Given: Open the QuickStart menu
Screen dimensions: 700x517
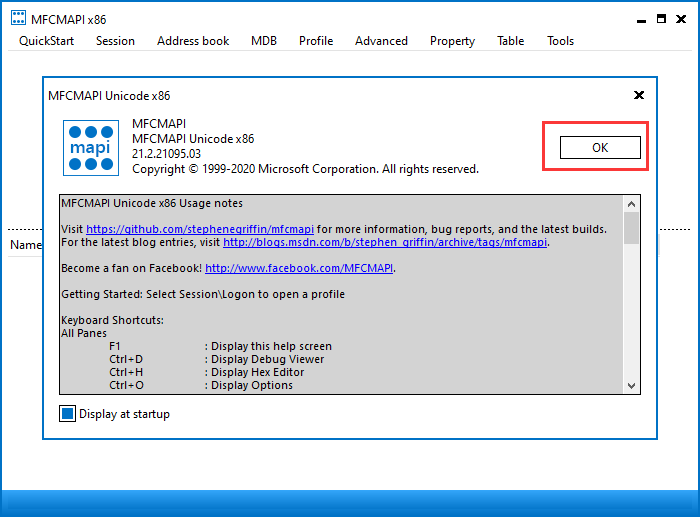Looking at the screenshot, I should click(46, 41).
